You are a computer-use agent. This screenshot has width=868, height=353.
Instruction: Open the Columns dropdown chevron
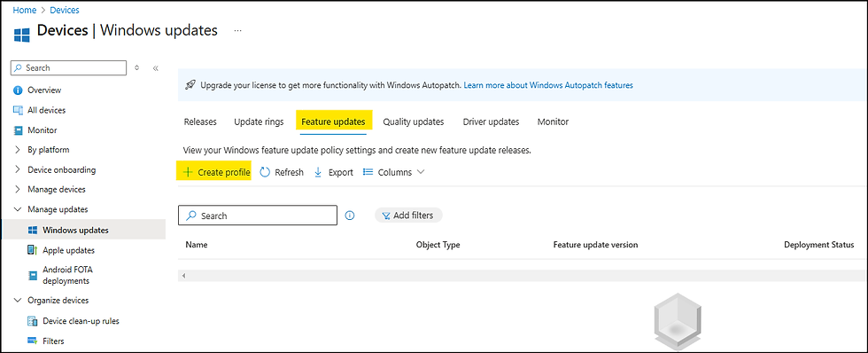(420, 172)
